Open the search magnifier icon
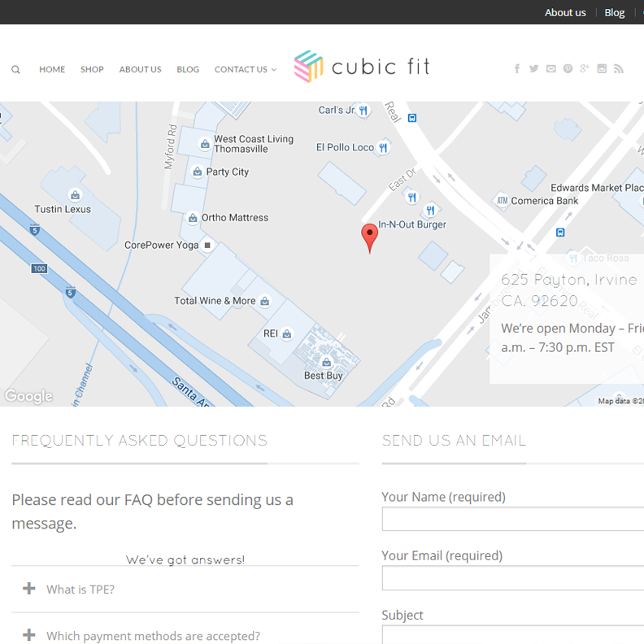 pos(15,69)
